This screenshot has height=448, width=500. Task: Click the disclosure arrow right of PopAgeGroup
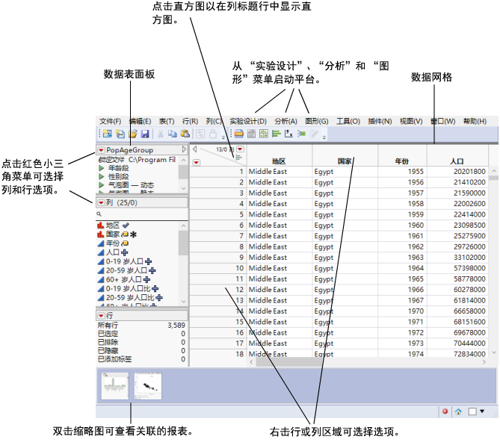point(184,149)
